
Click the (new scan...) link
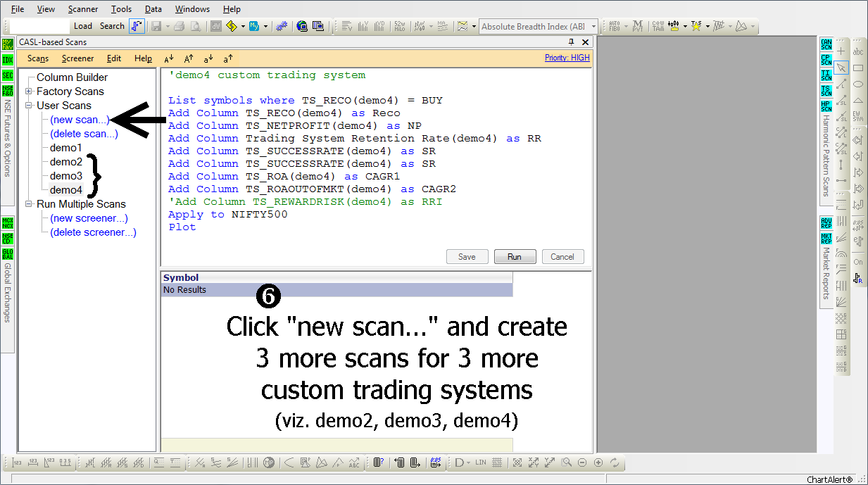80,120
